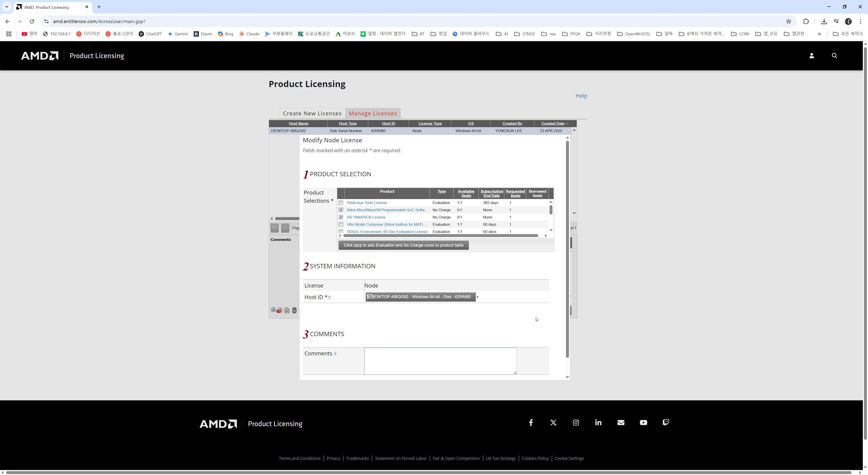Click the view license document icon
The image size is (868, 475).
click(287, 310)
